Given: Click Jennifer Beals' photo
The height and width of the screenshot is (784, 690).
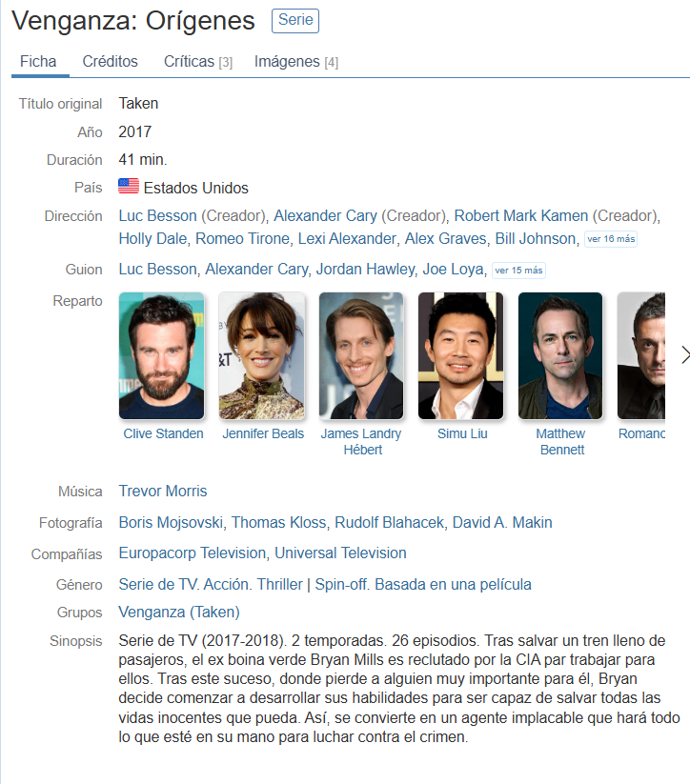Looking at the screenshot, I should pyautogui.click(x=262, y=355).
